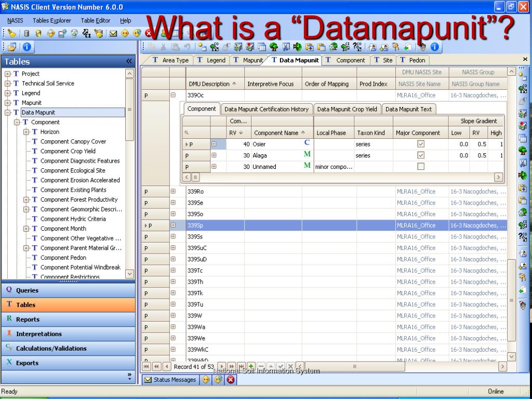Open the Calculations/Validations section

coord(68,349)
